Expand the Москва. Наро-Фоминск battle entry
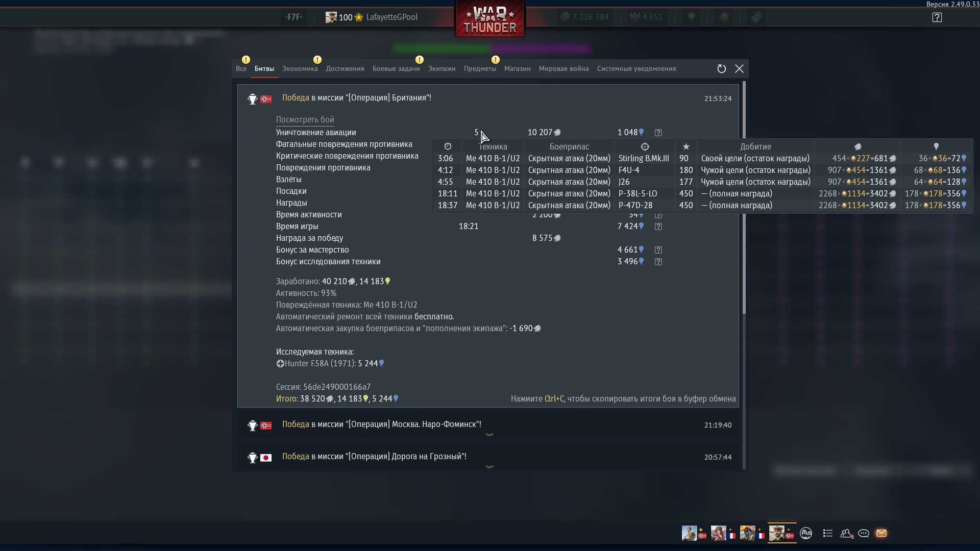The image size is (980, 551). coord(489,435)
